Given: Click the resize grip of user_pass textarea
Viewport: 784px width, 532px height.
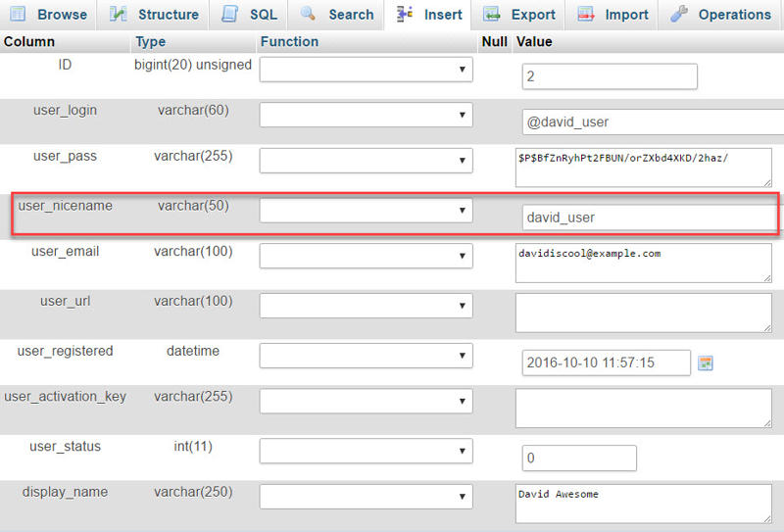Looking at the screenshot, I should pos(767,182).
